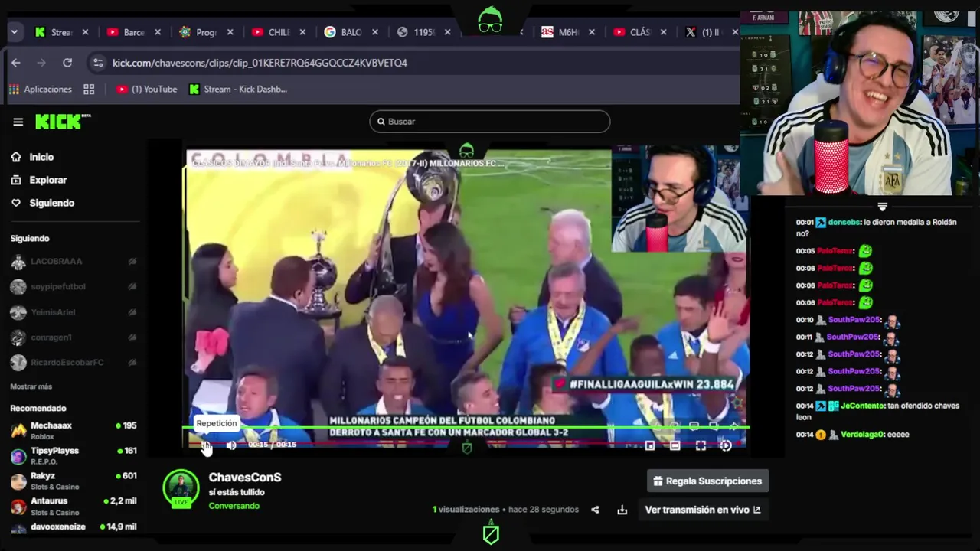Share the clip via share icon

(596, 510)
